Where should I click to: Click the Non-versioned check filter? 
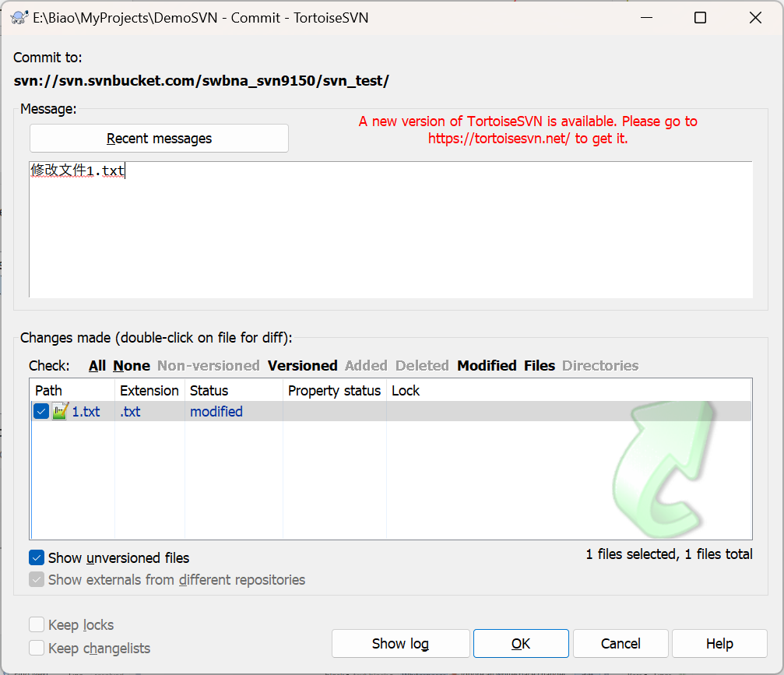click(209, 365)
